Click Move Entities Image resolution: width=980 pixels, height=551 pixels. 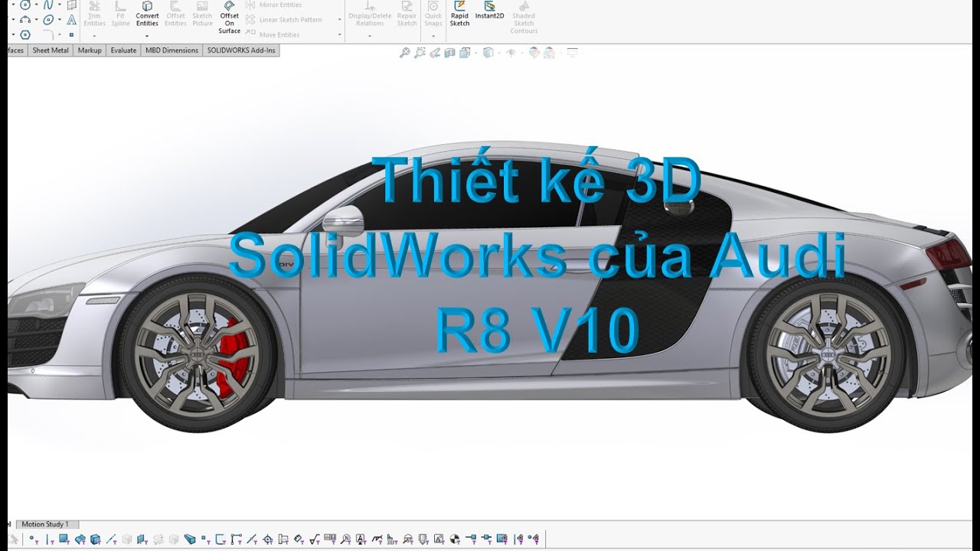click(x=273, y=34)
